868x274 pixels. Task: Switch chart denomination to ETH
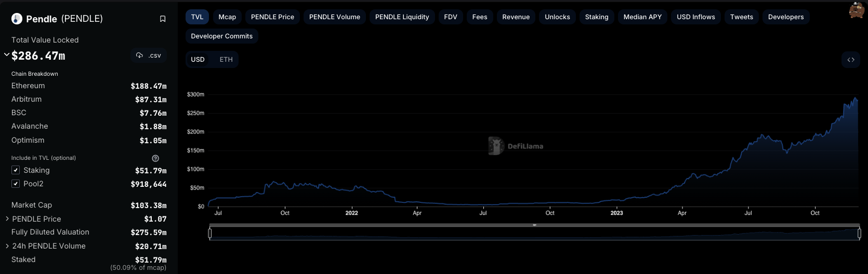(226, 60)
